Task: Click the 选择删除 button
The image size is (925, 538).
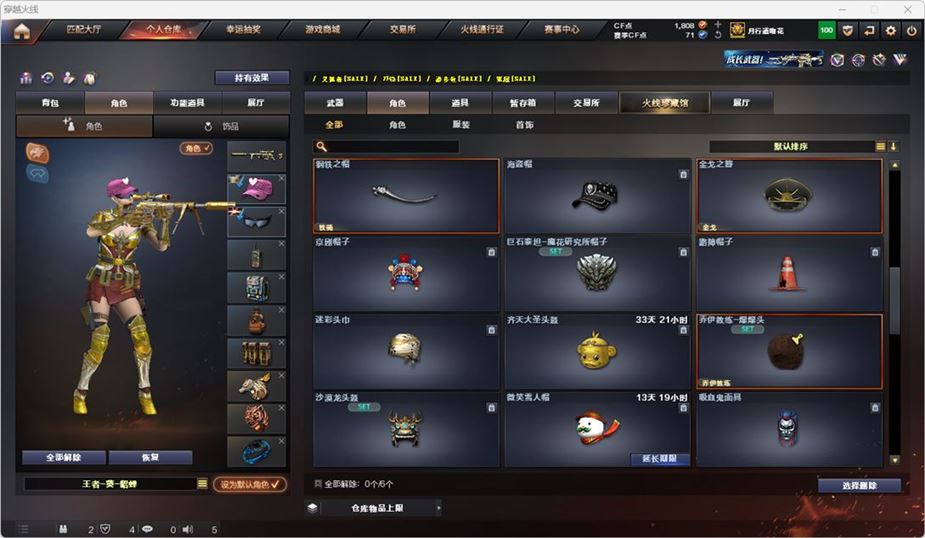Action: 859,485
